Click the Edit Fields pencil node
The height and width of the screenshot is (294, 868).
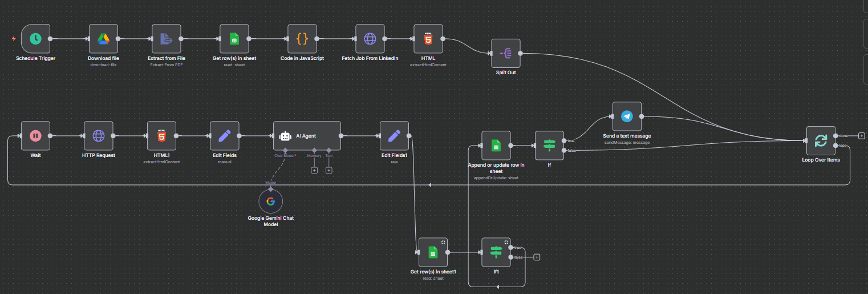pyautogui.click(x=225, y=136)
